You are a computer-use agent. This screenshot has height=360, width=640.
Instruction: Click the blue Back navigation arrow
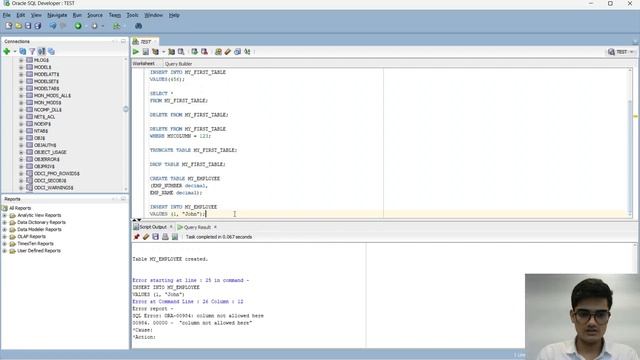point(53,26)
